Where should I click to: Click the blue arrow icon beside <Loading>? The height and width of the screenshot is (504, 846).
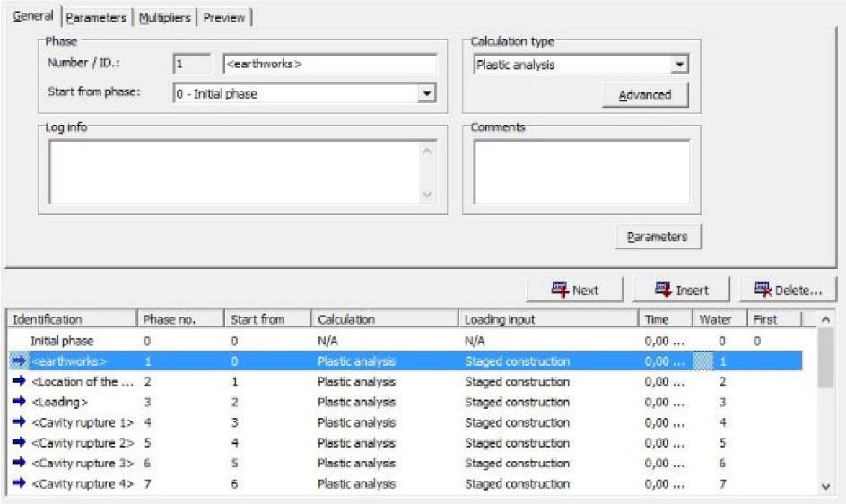19,403
